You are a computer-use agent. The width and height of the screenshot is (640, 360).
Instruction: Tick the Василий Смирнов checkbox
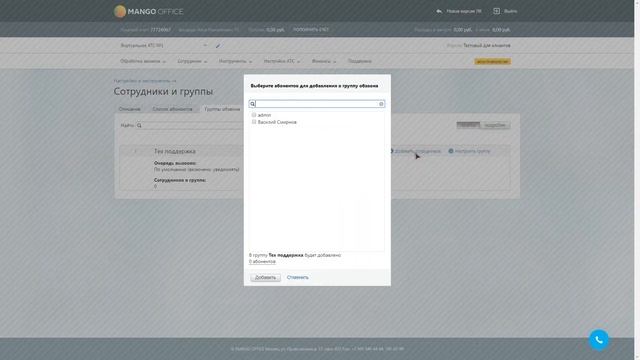click(x=254, y=122)
